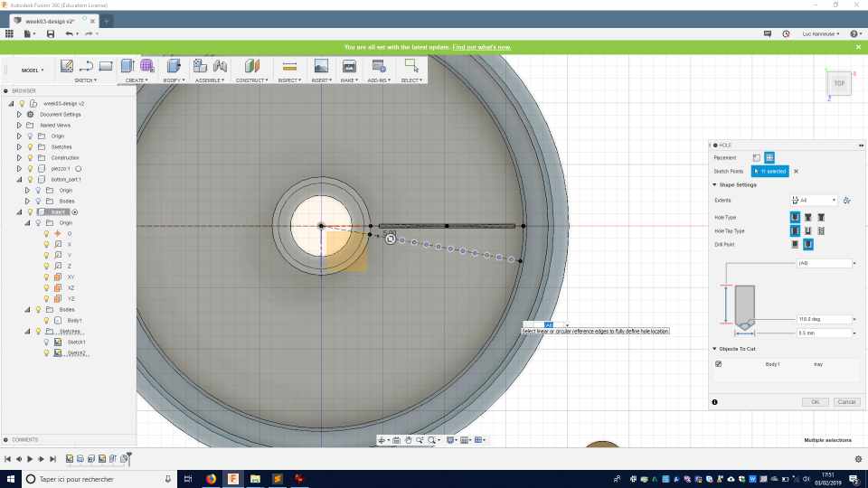The width and height of the screenshot is (868, 488).
Task: Open the Extents All dropdown
Action: click(x=814, y=201)
